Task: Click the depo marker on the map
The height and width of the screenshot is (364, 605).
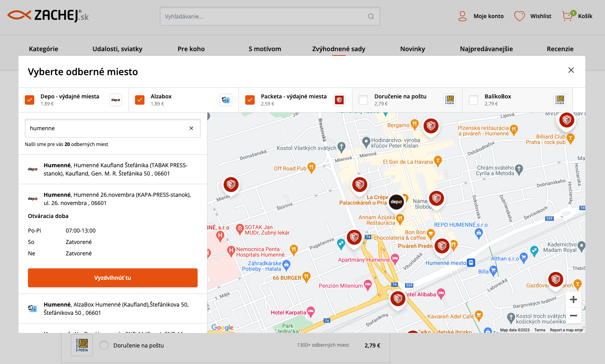Action: [396, 202]
